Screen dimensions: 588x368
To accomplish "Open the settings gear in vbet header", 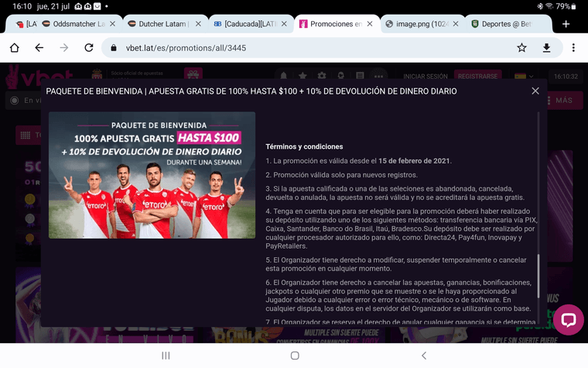I will tap(322, 76).
